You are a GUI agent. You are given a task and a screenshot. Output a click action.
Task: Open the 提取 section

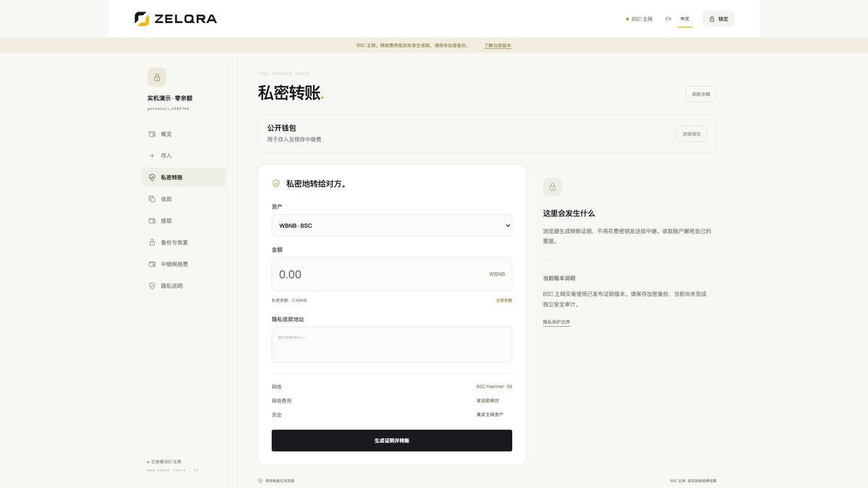pos(184,221)
